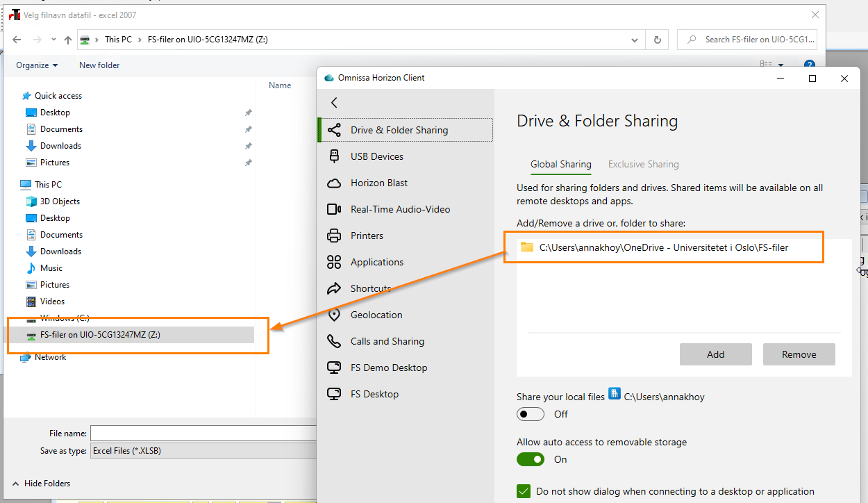
Task: Click the Printers icon in sidebar
Action: coord(334,236)
